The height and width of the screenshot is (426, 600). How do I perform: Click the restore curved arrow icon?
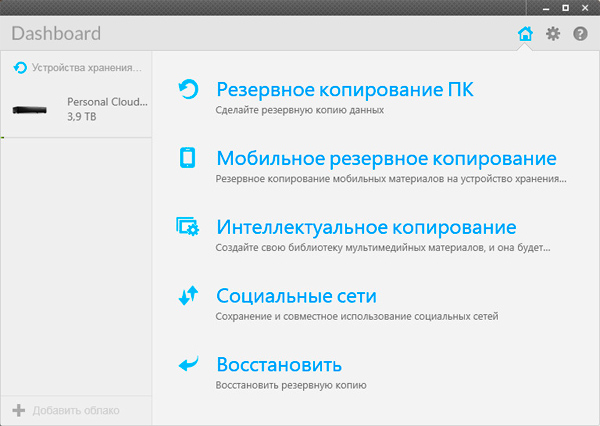[188, 364]
